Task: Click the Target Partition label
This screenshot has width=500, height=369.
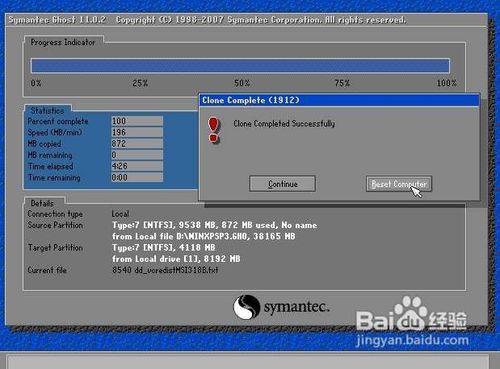Action: pos(55,248)
